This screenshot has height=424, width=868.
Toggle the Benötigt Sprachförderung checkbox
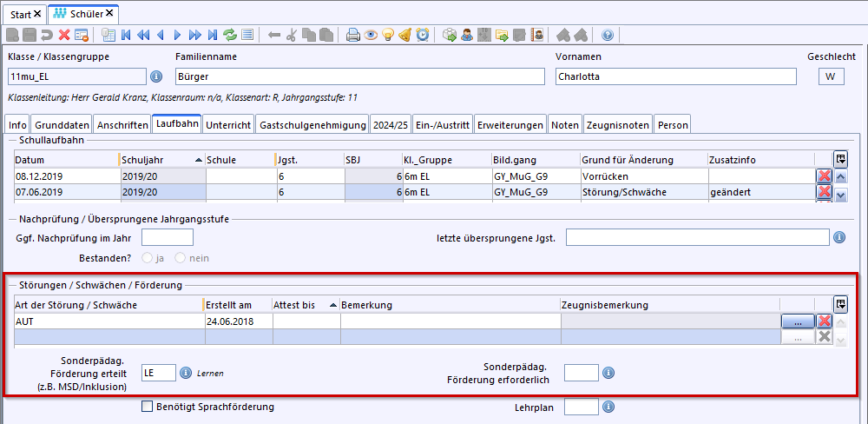click(148, 407)
